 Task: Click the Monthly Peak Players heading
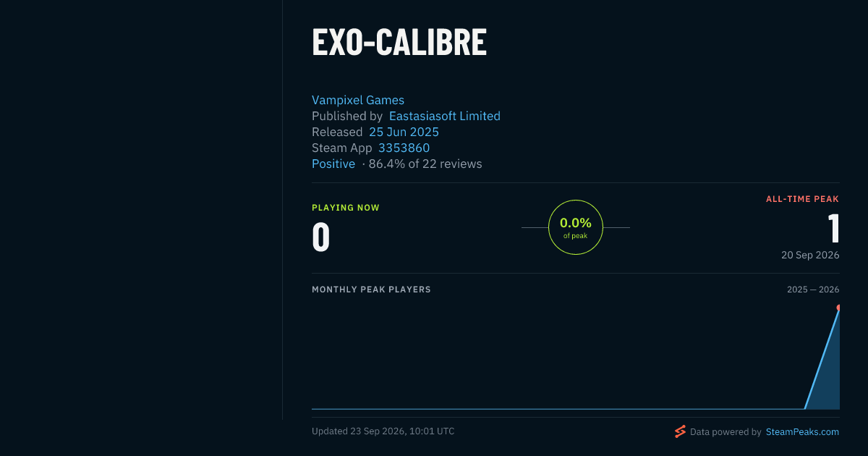[x=371, y=290]
